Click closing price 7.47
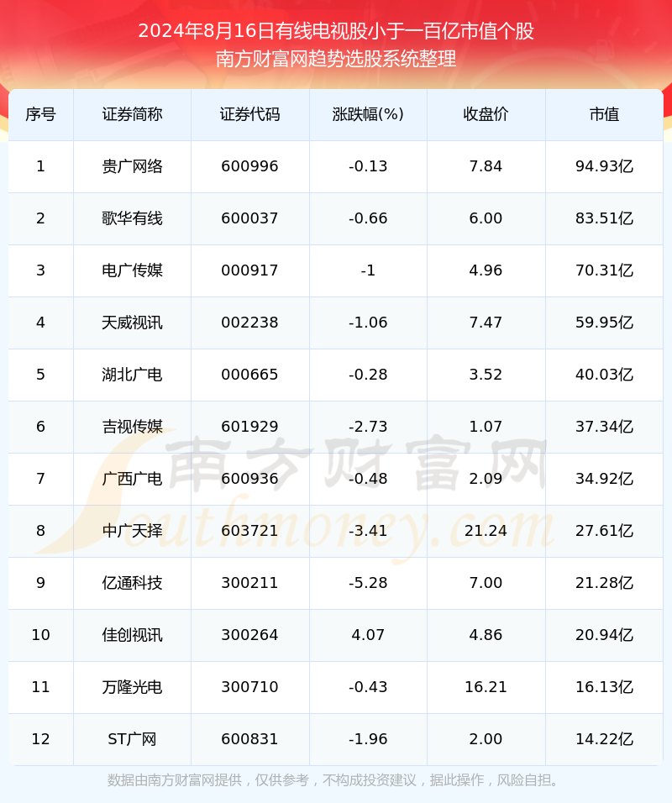 (x=486, y=323)
